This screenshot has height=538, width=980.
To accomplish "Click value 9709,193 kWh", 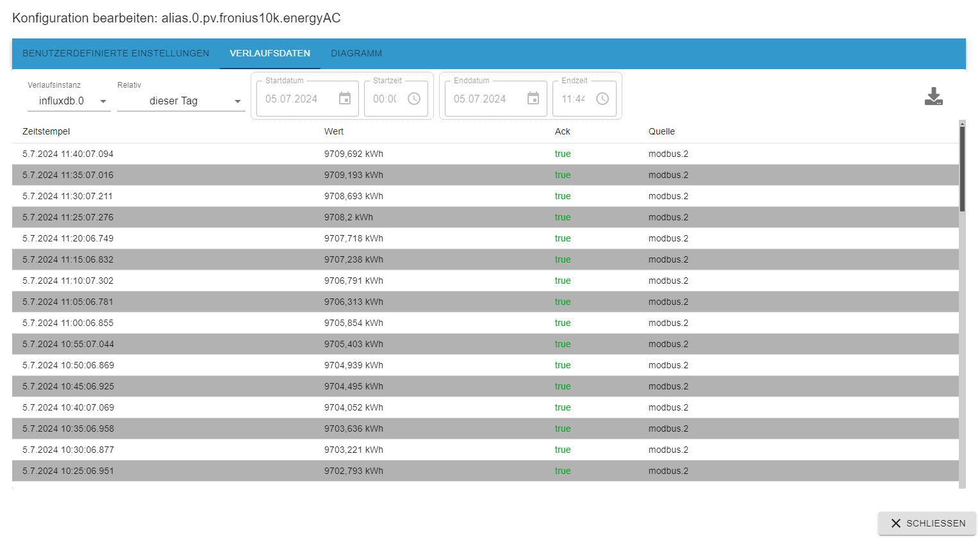I will click(354, 175).
